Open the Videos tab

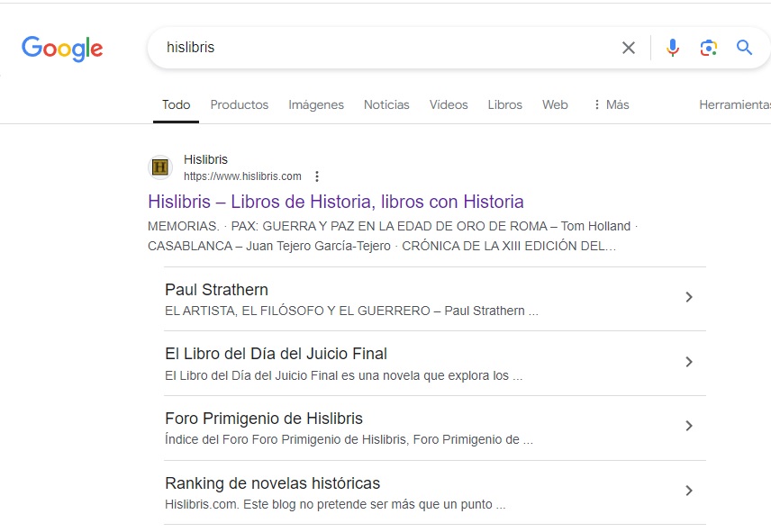click(449, 104)
